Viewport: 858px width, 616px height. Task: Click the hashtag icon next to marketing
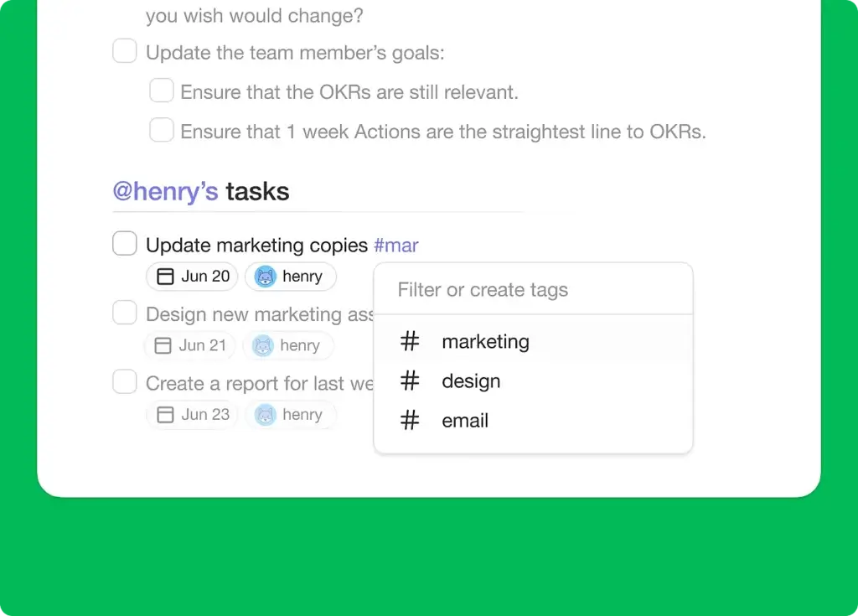pyautogui.click(x=409, y=341)
